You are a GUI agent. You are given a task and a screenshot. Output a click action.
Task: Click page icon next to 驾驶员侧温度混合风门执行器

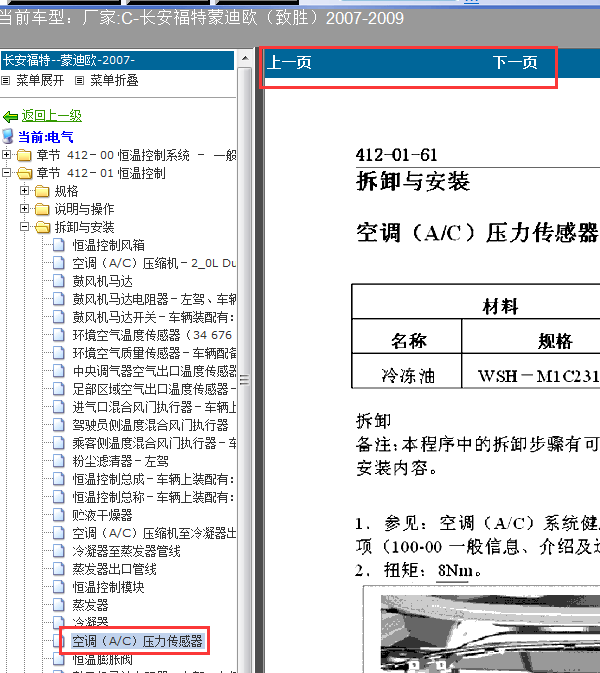[58, 425]
